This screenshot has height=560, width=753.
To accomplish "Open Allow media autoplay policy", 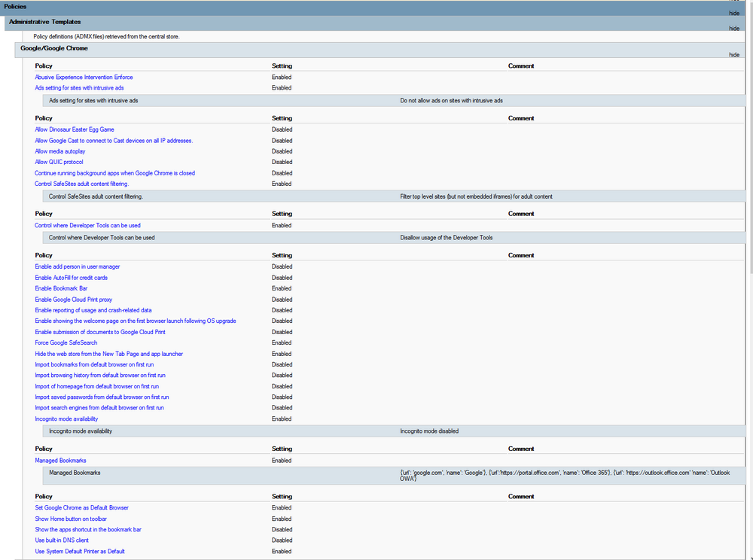I will pyautogui.click(x=60, y=151).
